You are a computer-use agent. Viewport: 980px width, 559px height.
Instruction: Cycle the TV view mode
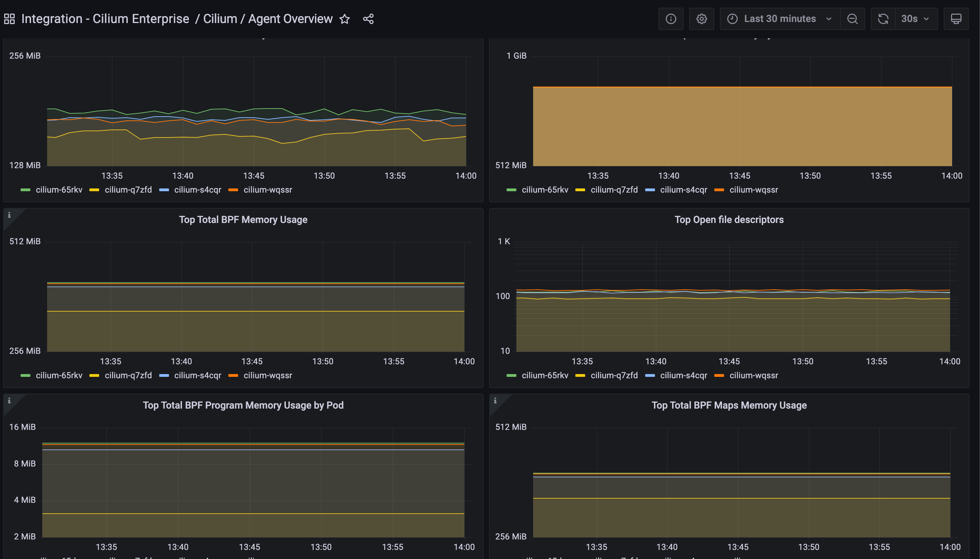(x=956, y=19)
